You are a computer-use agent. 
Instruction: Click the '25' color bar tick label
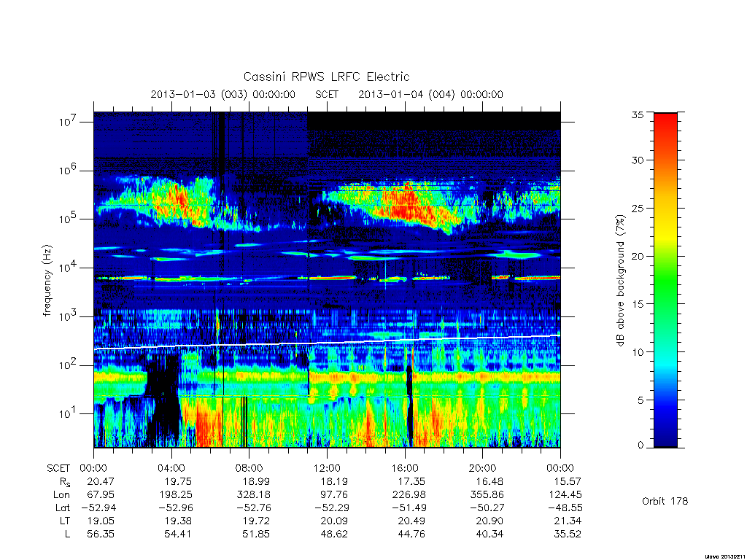(637, 209)
